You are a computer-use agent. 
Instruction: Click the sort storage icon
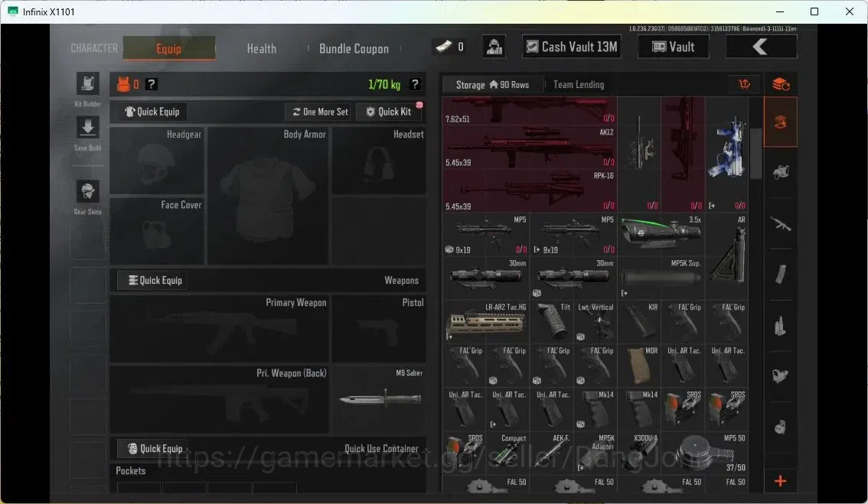(745, 84)
